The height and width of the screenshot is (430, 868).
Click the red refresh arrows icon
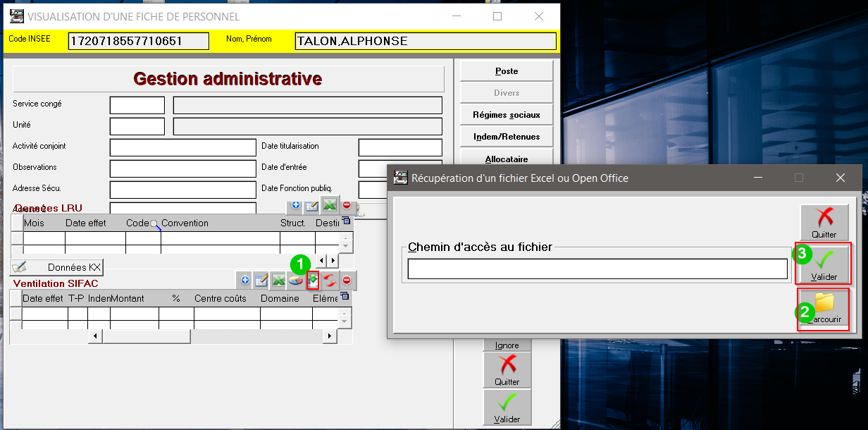329,281
